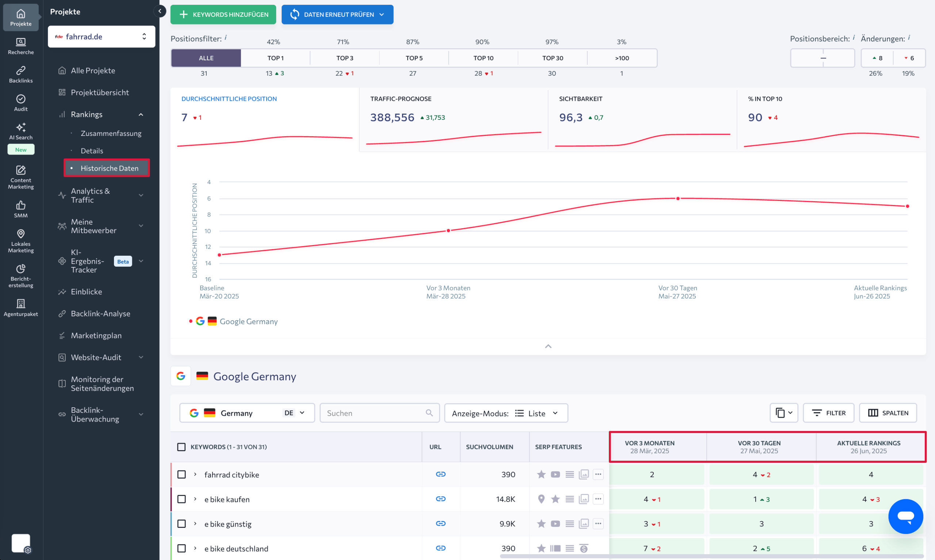The height and width of the screenshot is (560, 935).
Task: Open URL link icon for e bike deutschland
Action: point(440,548)
